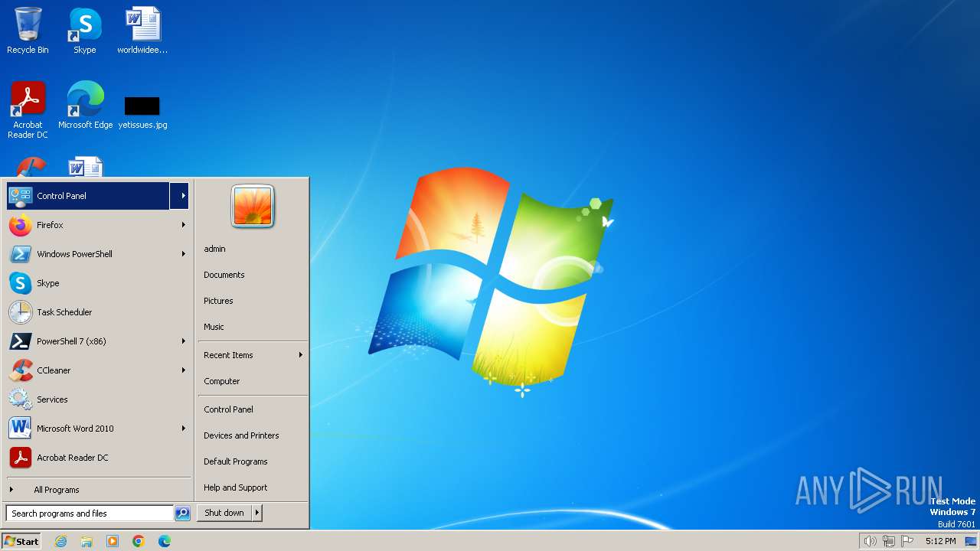The image size is (980, 551).
Task: Open the Shut down options arrow
Action: click(257, 513)
